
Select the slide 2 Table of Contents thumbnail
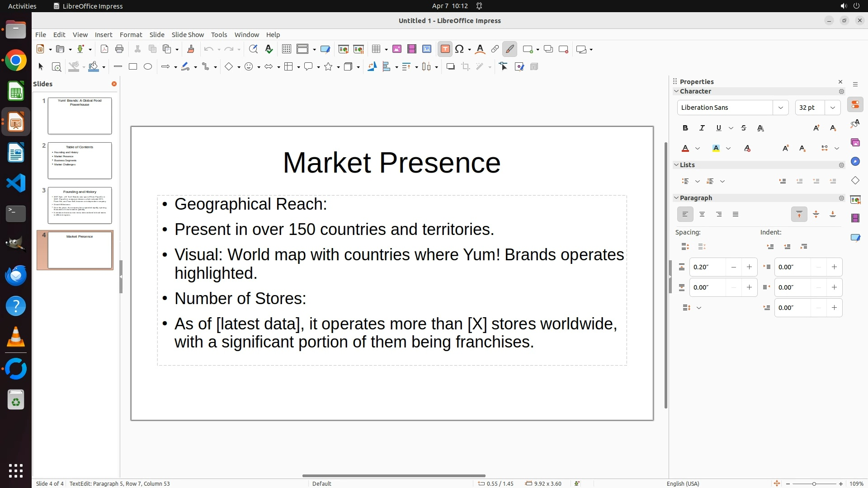80,160
